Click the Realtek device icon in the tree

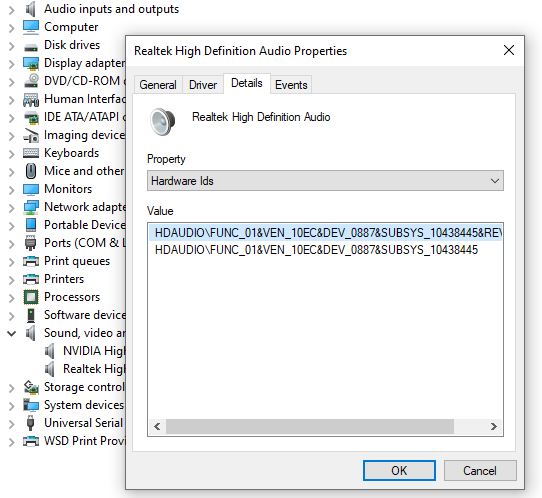pos(50,369)
